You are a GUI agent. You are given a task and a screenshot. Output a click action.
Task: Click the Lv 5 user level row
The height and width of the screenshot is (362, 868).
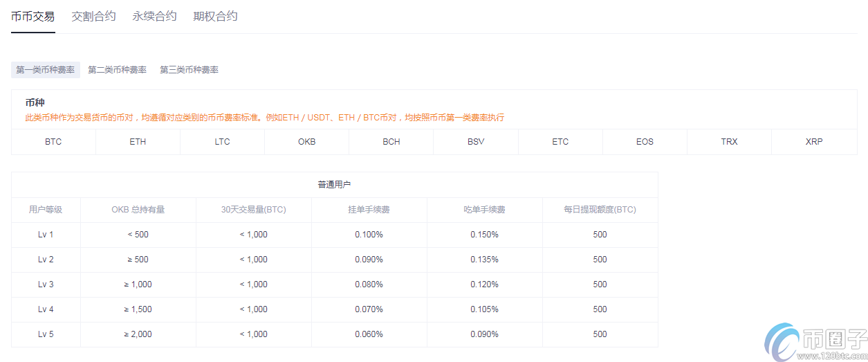[x=46, y=334]
